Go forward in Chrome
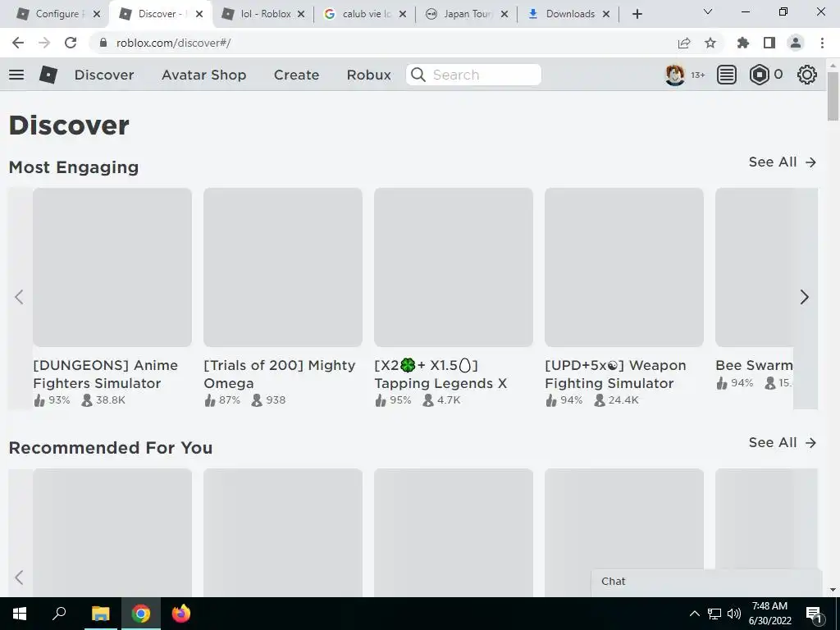This screenshot has height=630, width=840. pos(44,43)
